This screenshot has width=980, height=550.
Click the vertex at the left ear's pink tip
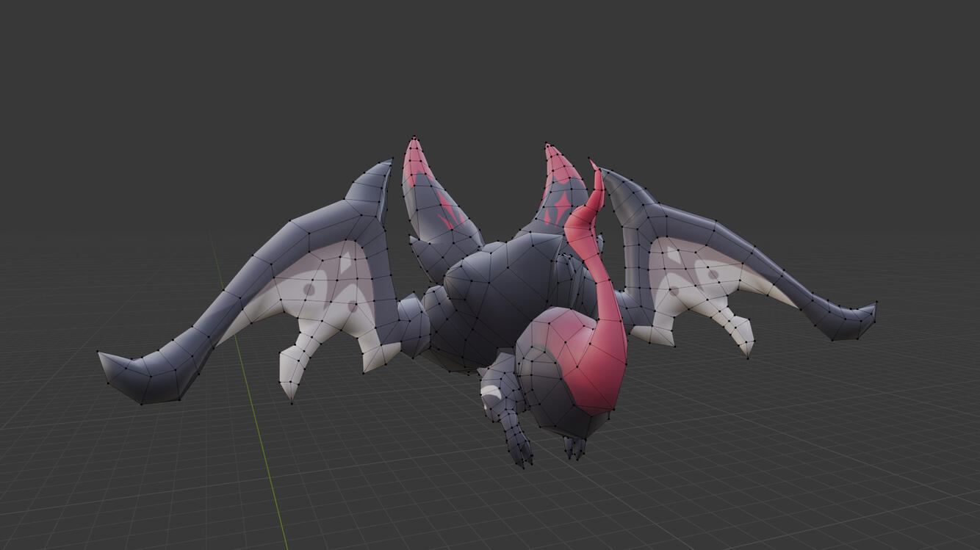[x=415, y=137]
